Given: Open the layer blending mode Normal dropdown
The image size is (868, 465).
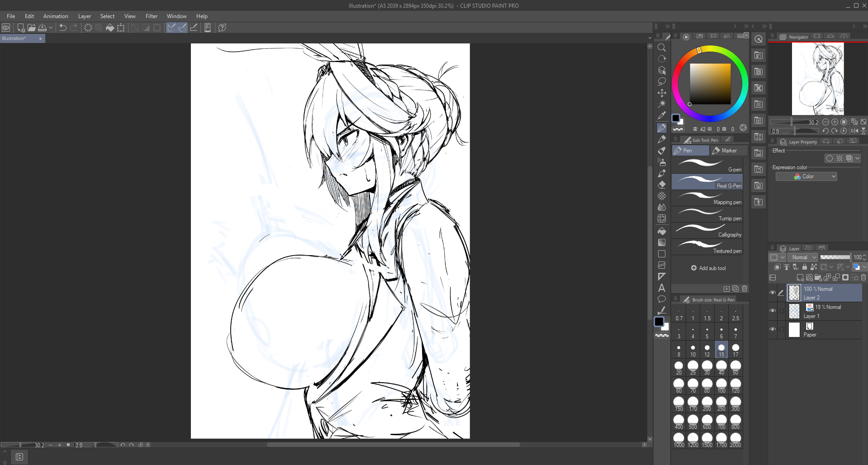Looking at the screenshot, I should point(802,257).
